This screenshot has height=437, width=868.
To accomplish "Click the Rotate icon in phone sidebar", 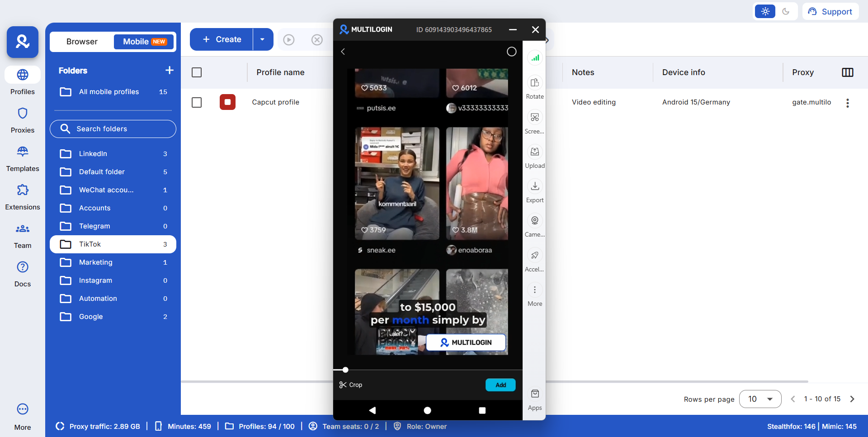I will [535, 83].
